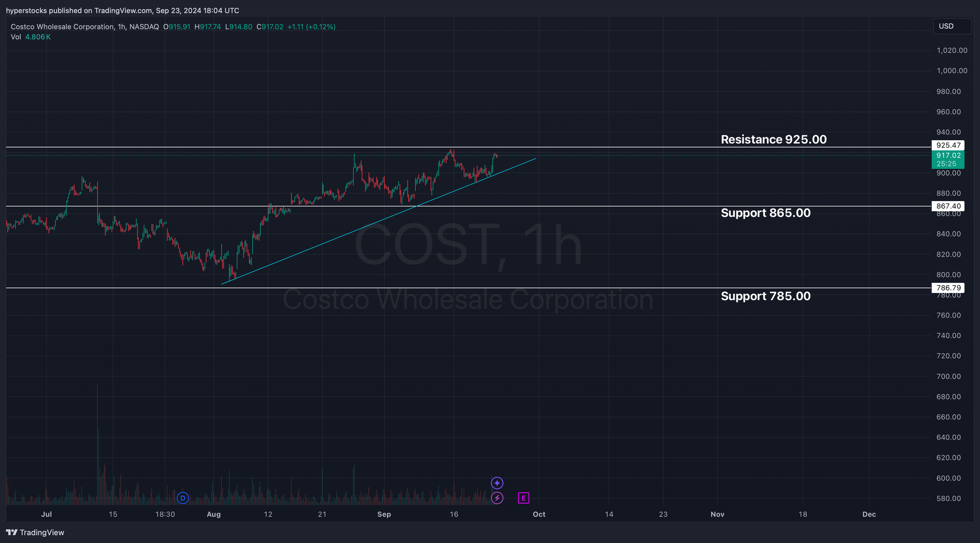
Task: Click the magenta earnings 'E' marker
Action: [x=523, y=498]
